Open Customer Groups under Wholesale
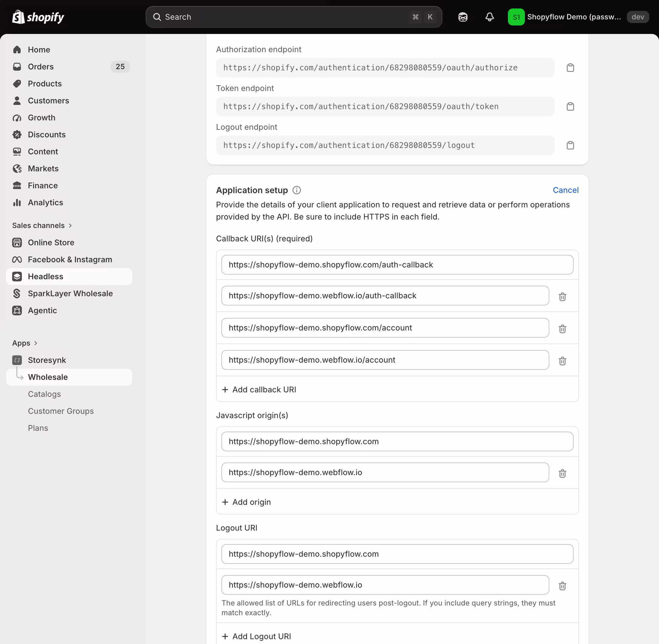This screenshot has height=644, width=659. click(x=61, y=411)
